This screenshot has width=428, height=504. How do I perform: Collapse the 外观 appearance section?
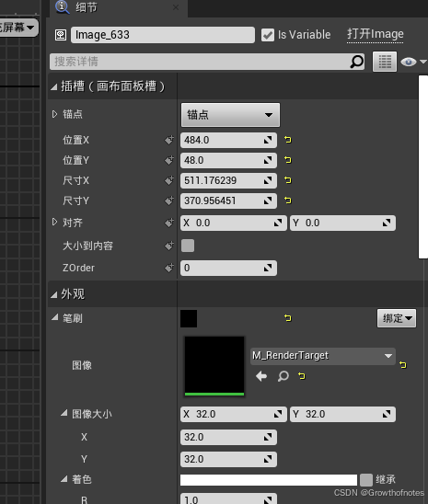[x=54, y=294]
